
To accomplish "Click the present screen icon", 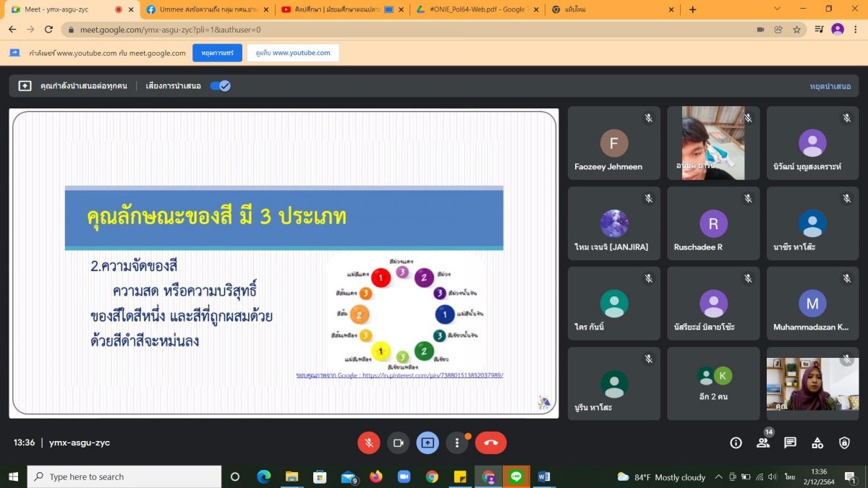I will coord(427,442).
